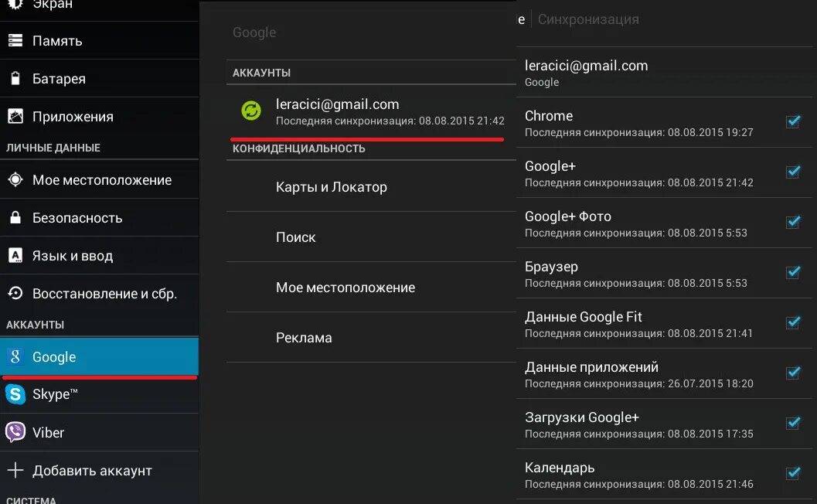The width and height of the screenshot is (817, 504).
Task: Open Приложения settings section
Action: 99,116
